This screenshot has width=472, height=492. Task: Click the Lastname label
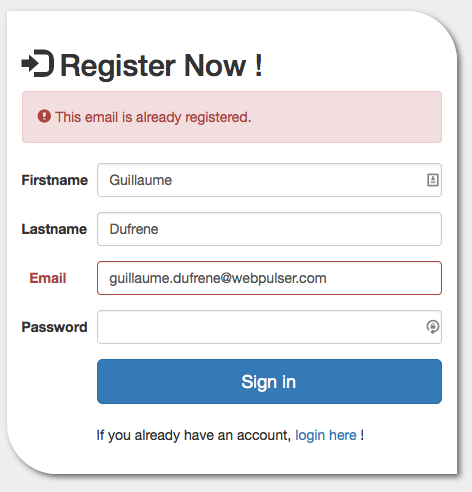click(54, 229)
